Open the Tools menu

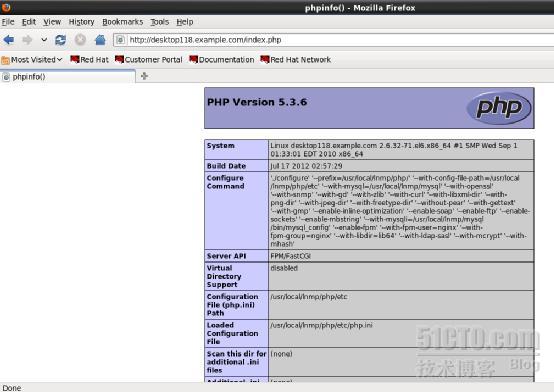click(x=159, y=22)
